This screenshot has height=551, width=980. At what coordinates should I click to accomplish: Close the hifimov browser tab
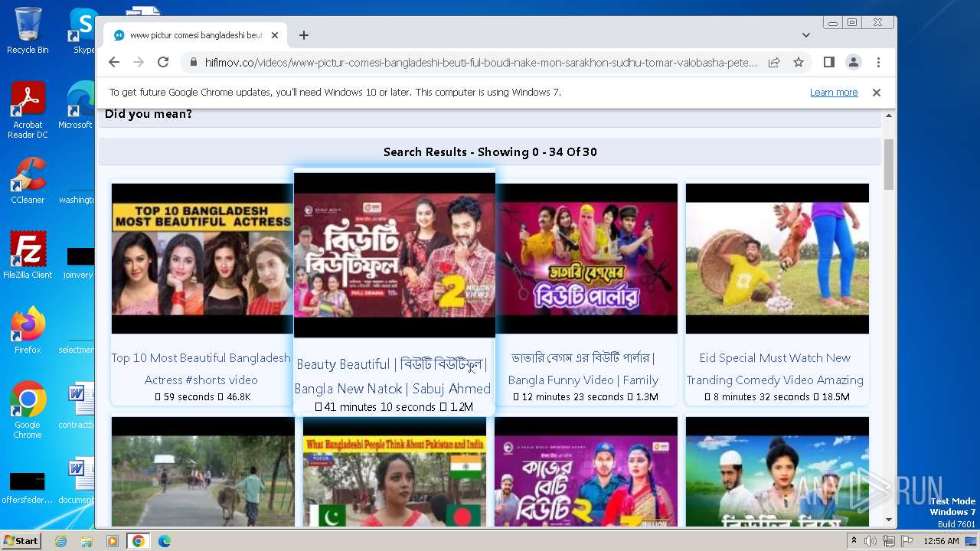(x=275, y=35)
